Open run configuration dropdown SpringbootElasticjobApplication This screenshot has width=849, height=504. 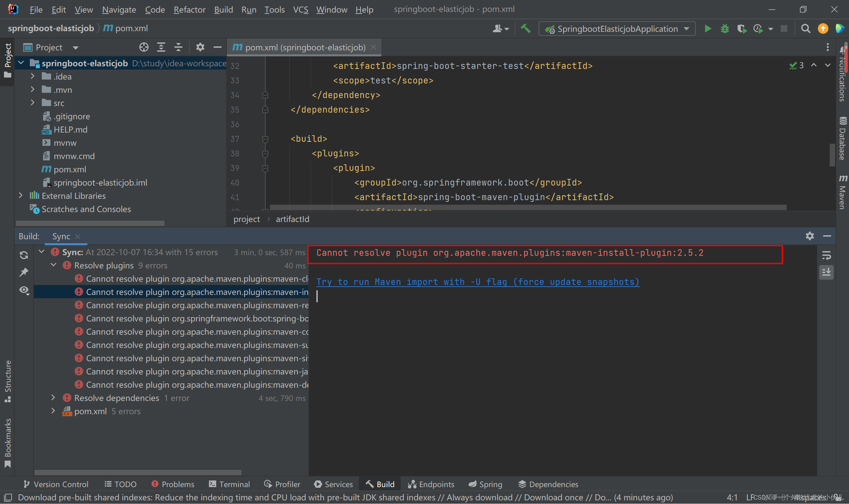click(x=617, y=29)
